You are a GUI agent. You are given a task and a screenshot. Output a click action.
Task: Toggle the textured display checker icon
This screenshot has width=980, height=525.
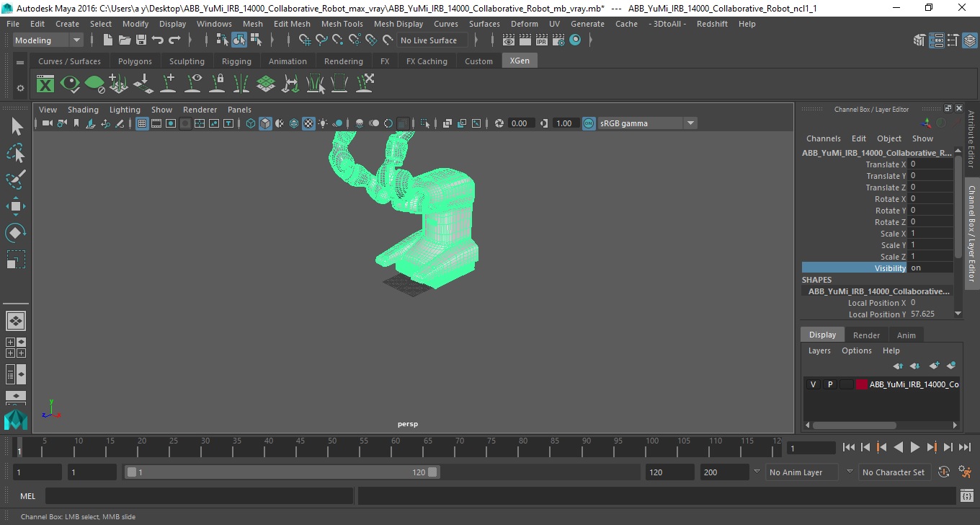point(308,123)
